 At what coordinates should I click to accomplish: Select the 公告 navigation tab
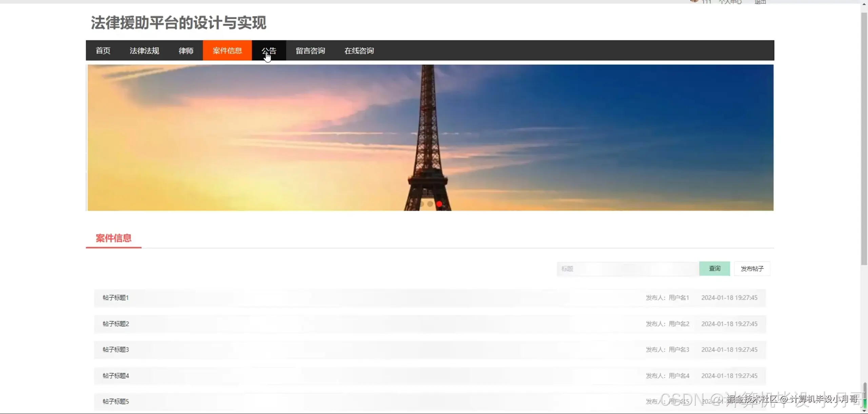269,50
